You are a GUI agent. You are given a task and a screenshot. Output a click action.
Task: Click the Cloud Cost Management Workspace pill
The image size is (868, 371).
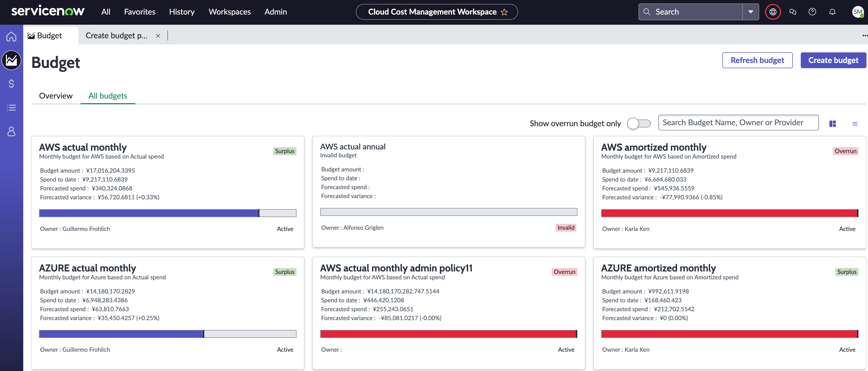437,12
